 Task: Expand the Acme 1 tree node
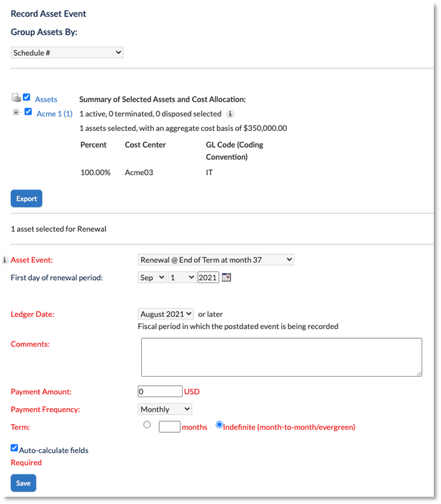click(16, 112)
